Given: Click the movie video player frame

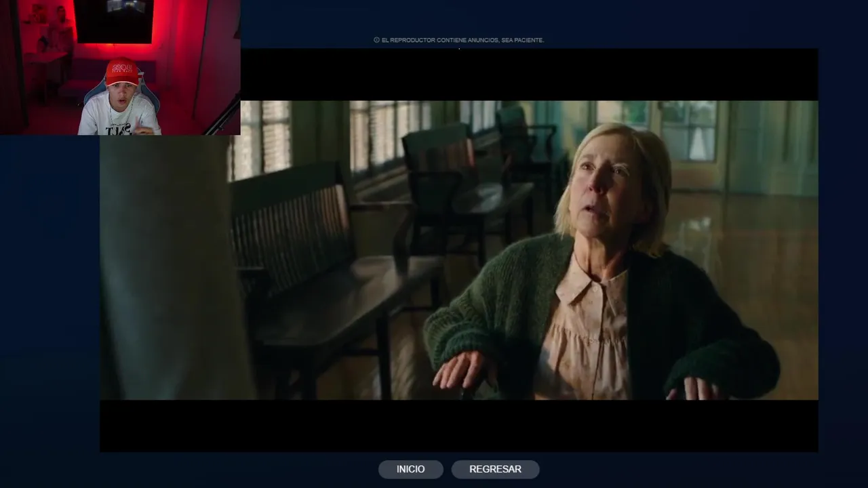Looking at the screenshot, I should 459,250.
